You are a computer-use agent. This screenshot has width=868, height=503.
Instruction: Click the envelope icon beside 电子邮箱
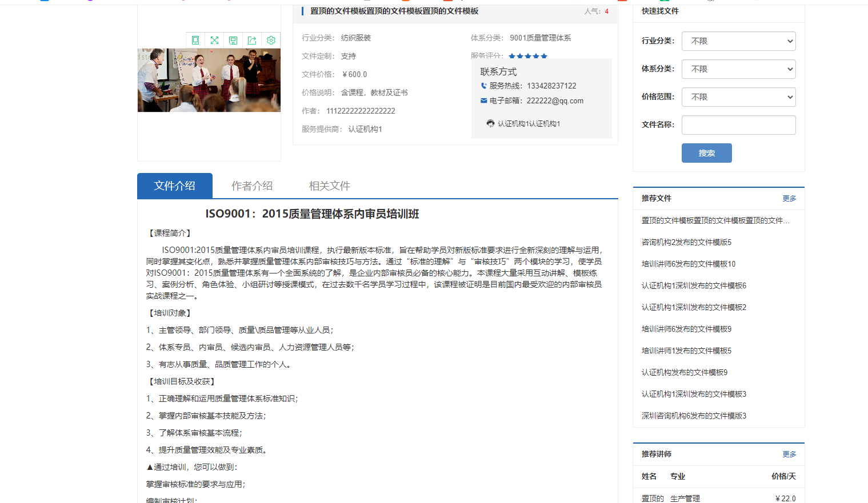(x=484, y=100)
